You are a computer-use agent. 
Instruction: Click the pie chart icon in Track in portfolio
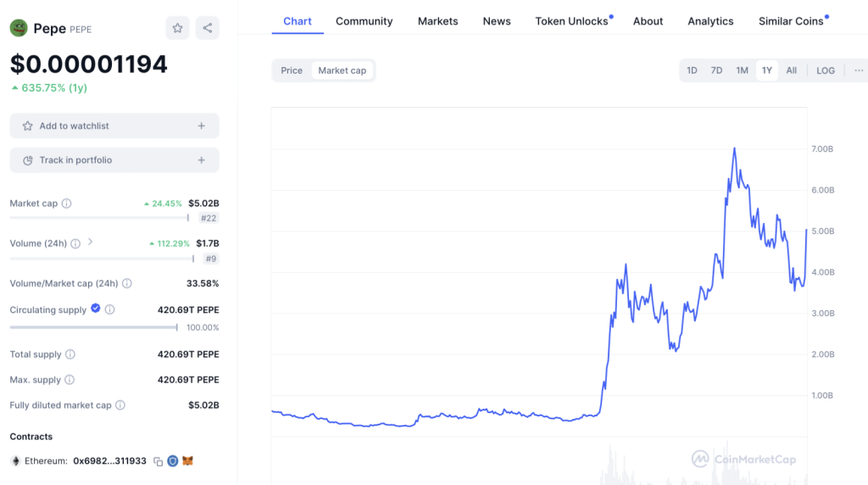click(28, 160)
